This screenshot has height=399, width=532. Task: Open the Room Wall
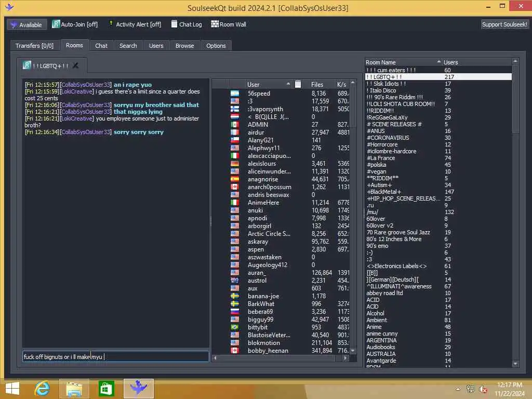pyautogui.click(x=229, y=24)
